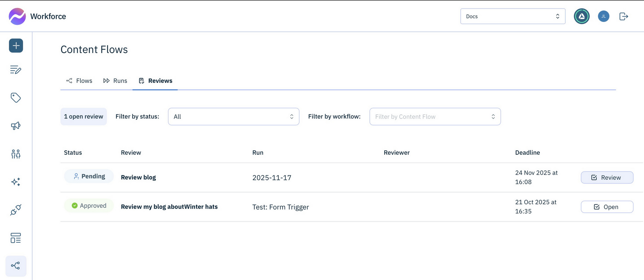Expand the Docs workspace dropdown
Screen dimensions: 644x280
(x=512, y=16)
